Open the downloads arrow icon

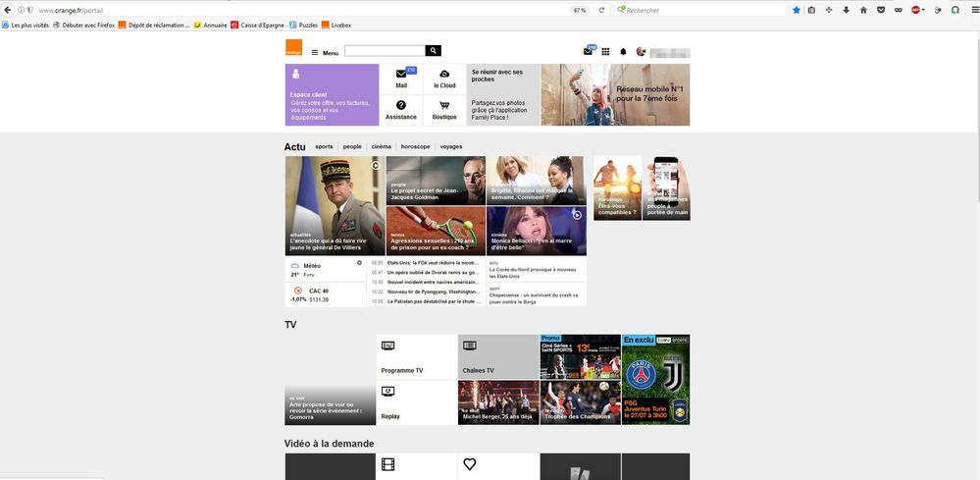pyautogui.click(x=847, y=10)
